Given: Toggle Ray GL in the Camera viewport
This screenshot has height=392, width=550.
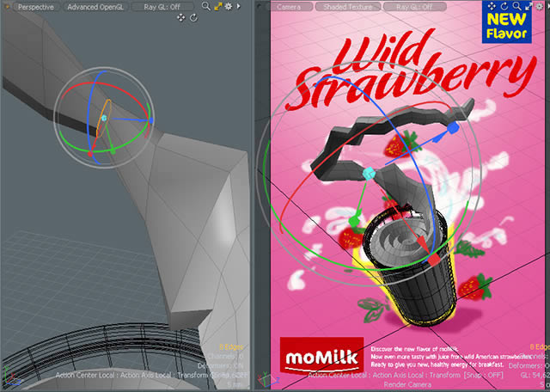Looking at the screenshot, I should (x=415, y=7).
